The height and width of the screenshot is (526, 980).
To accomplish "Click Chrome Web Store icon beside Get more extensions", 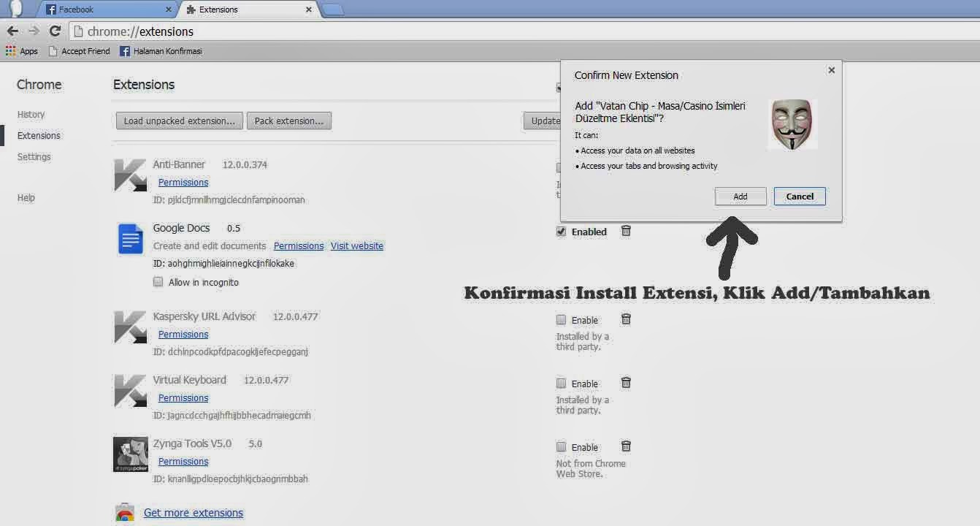I will (125, 513).
